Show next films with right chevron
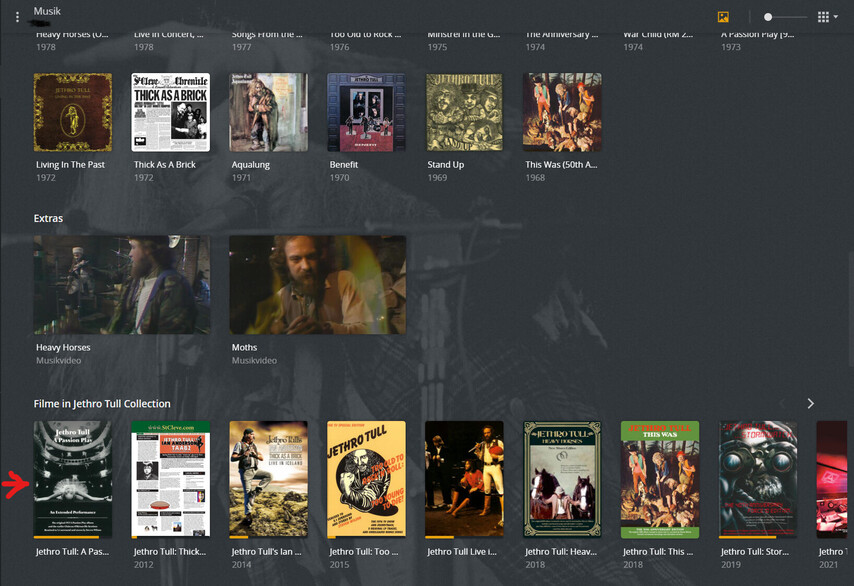The height and width of the screenshot is (586, 854). tap(810, 403)
